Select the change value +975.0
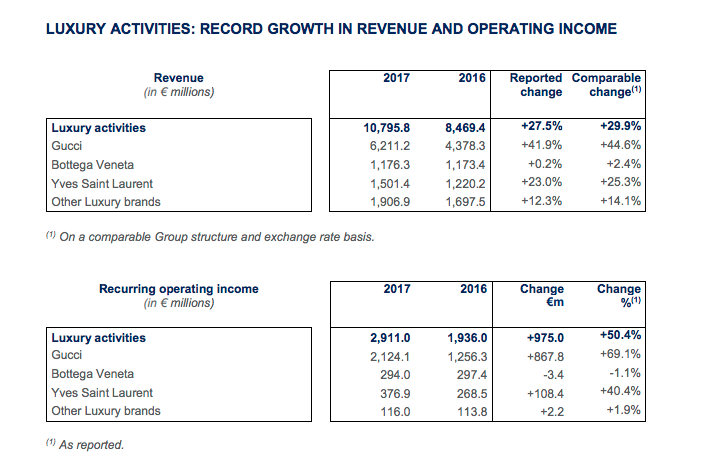 [545, 338]
